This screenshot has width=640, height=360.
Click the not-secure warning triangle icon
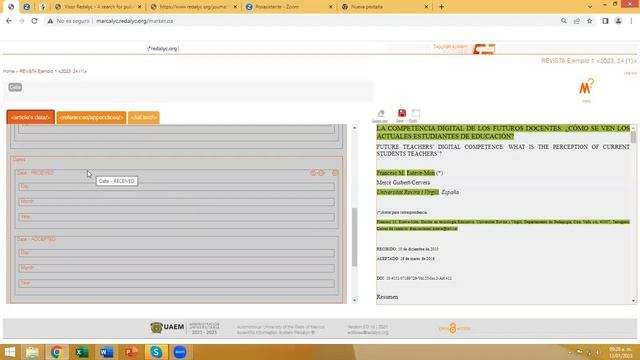coord(50,21)
